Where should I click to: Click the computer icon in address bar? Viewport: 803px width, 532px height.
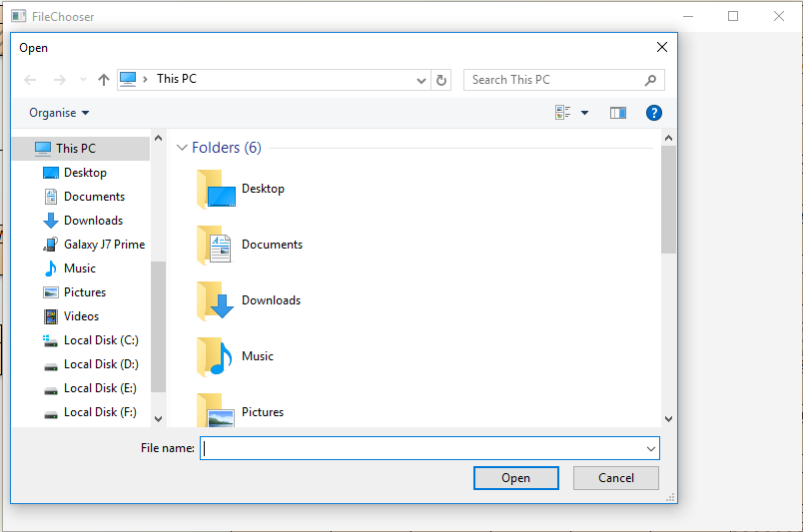tap(128, 80)
